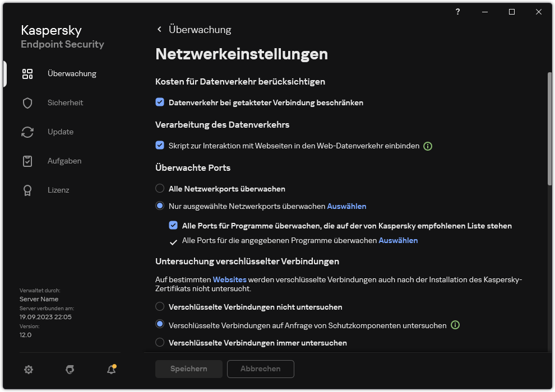This screenshot has height=392, width=555.
Task: Choose Verschlüsselte Verbindungen immer untersuchen
Action: pos(160,343)
